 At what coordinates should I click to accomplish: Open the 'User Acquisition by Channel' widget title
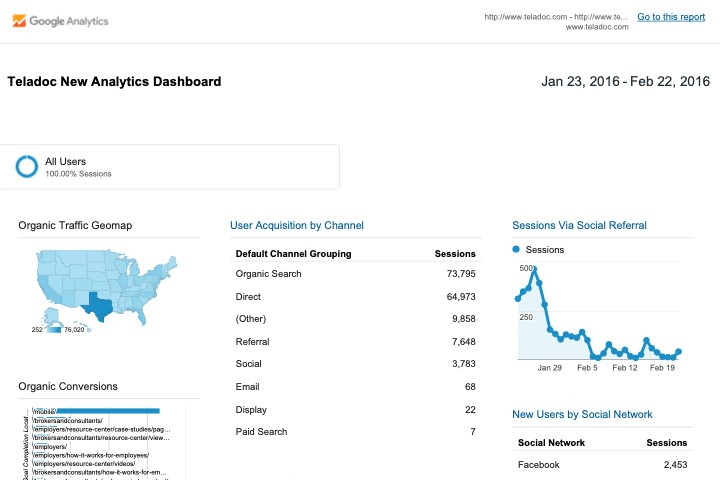pyautogui.click(x=297, y=226)
